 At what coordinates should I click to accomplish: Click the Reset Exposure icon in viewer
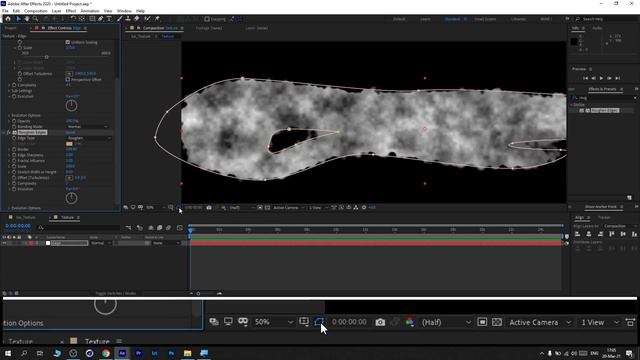pyautogui.click(x=364, y=207)
